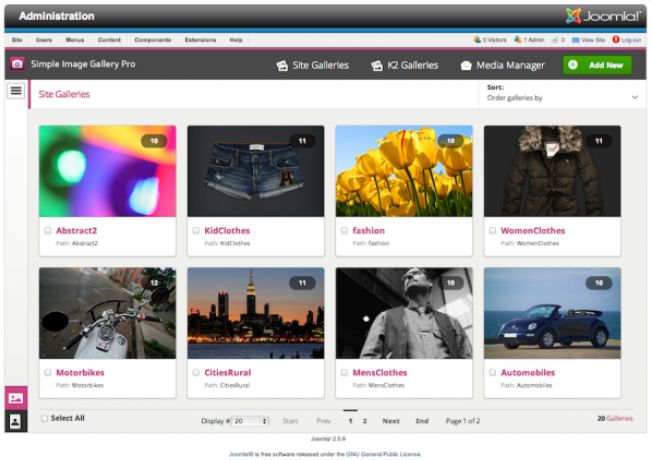Check the Abstract2 gallery checkbox
651x460 pixels.
(48, 230)
